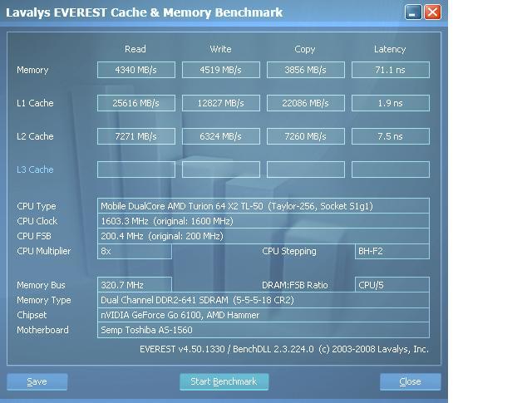Click the empty L3 Cache Write field
The height and width of the screenshot is (403, 532).
221,170
